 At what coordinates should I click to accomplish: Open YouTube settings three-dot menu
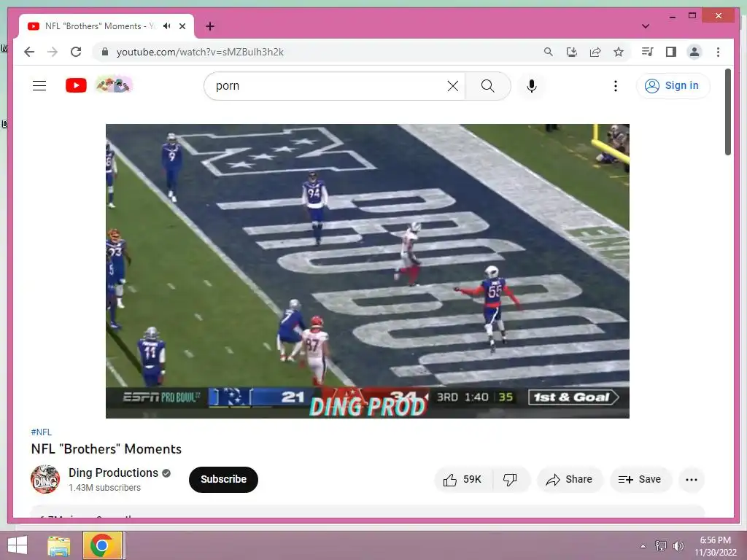[616, 86]
